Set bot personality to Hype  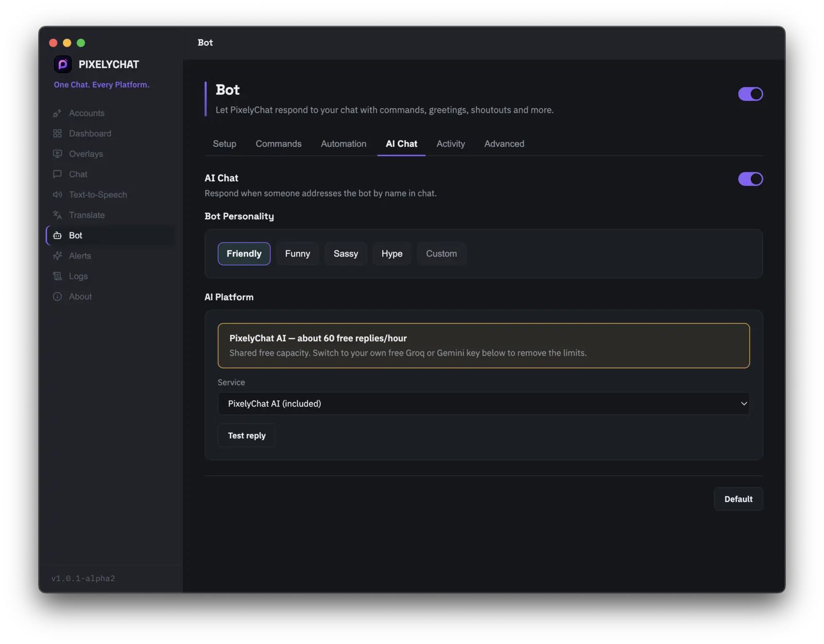(x=392, y=254)
